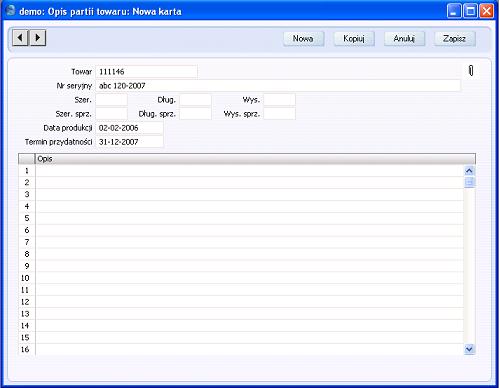Click the app icon in the title bar
499x388 pixels.
pos(11,10)
